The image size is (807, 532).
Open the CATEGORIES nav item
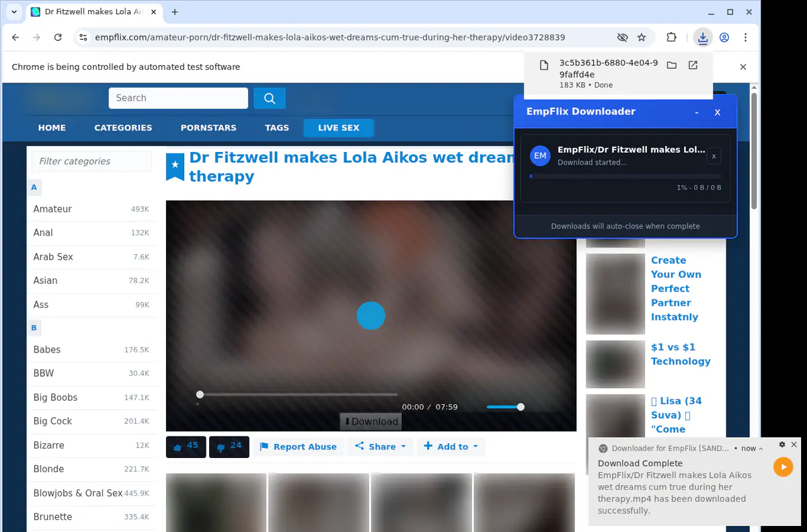pyautogui.click(x=123, y=128)
